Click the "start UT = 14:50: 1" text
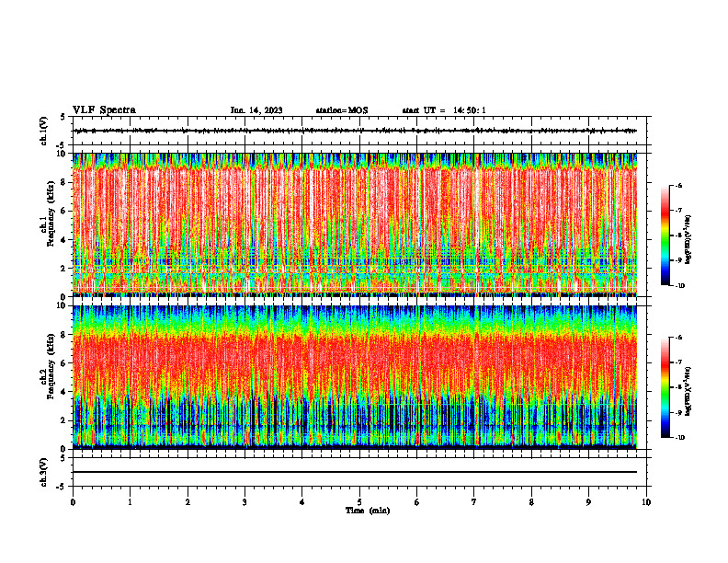Screen dimensions: 728x563 (x=444, y=110)
